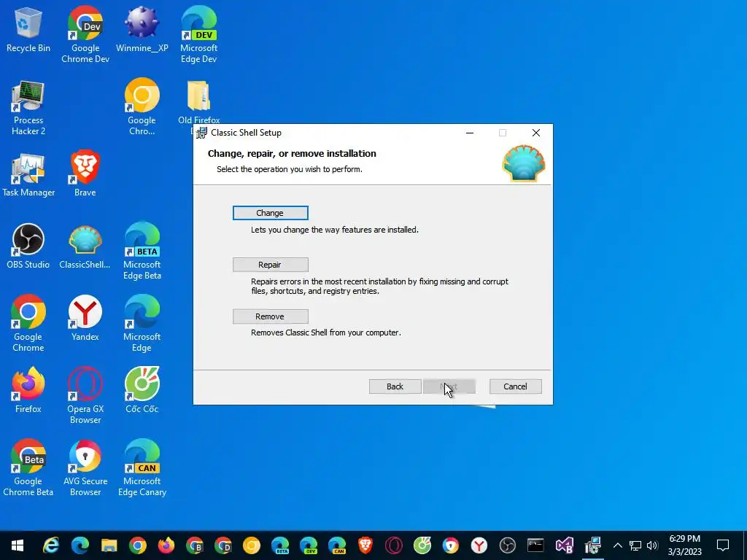Select the Winmine_XP desktop icon
Image resolution: width=747 pixels, height=560 pixels.
coord(142,31)
